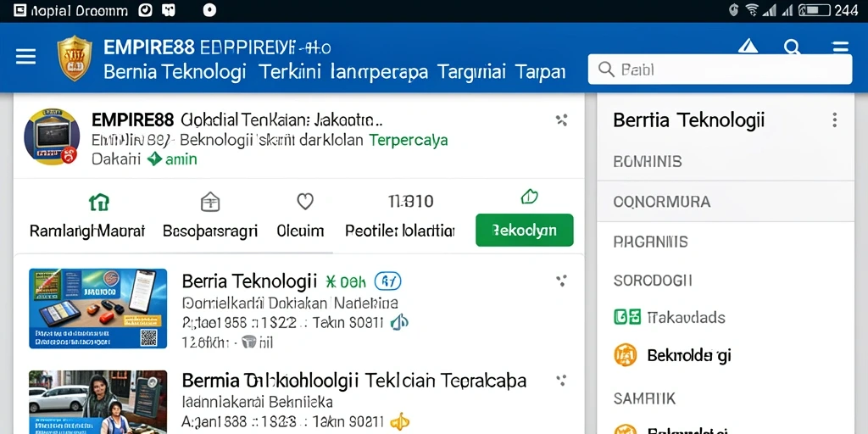Select the RamlanghMaurat tab
The width and height of the screenshot is (868, 434).
point(87,231)
